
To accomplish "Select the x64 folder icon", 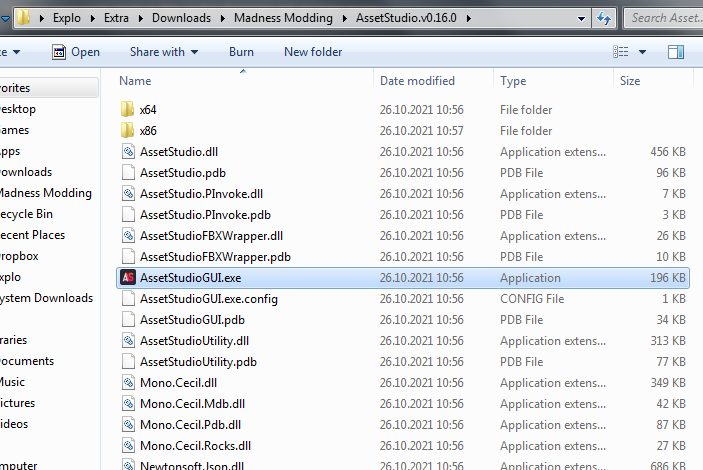I will (128, 109).
